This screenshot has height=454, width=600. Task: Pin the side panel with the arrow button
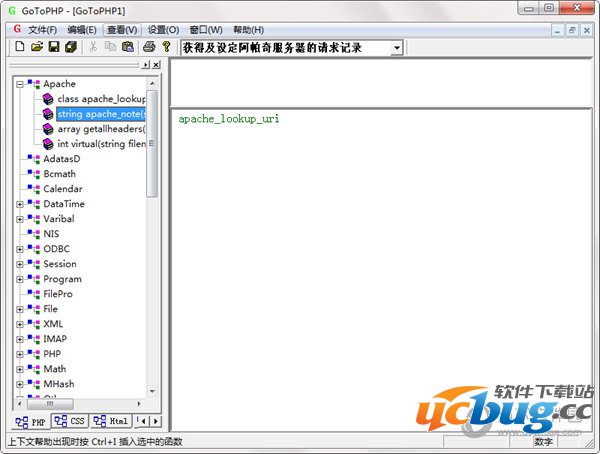[145, 65]
